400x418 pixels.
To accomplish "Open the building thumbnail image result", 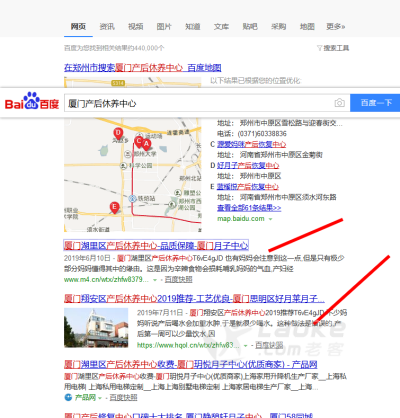I will coord(96,328).
